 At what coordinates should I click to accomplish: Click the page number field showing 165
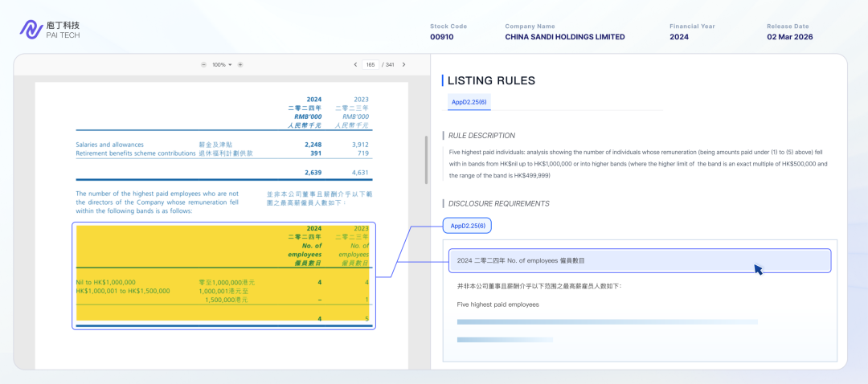[x=370, y=64]
